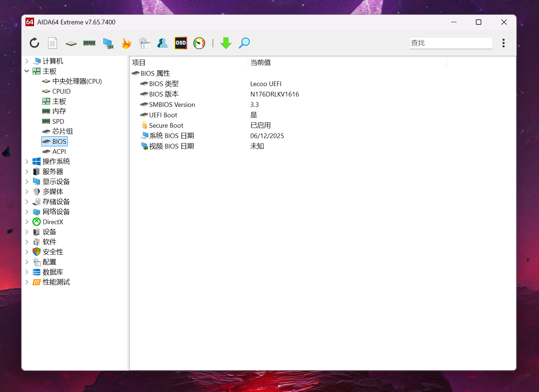539x392 pixels.
Task: Click the 项目 column header
Action: pos(189,62)
